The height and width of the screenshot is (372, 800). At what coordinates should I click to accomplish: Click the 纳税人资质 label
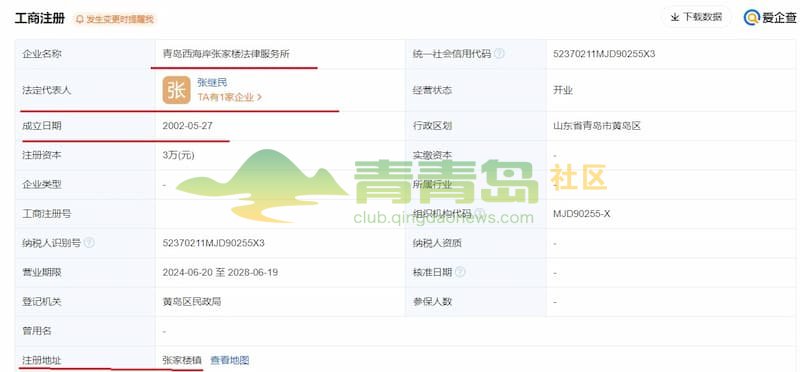click(437, 243)
